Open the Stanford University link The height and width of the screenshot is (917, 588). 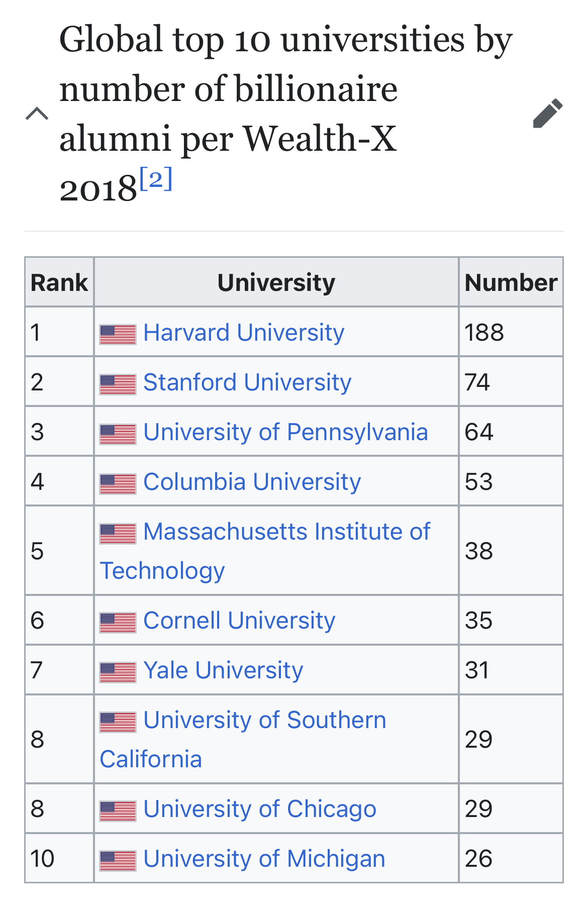247,382
